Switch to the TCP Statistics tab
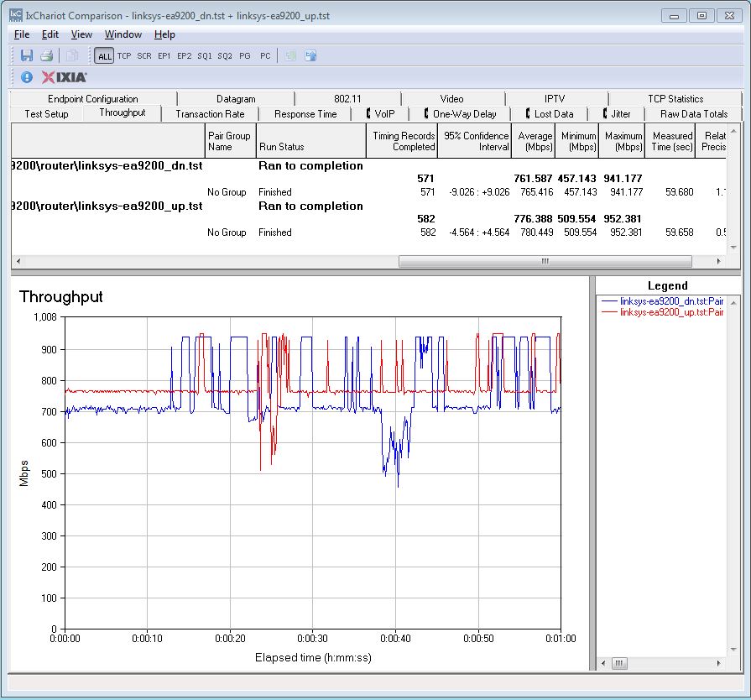Viewport: 751px width, 700px height. point(675,99)
